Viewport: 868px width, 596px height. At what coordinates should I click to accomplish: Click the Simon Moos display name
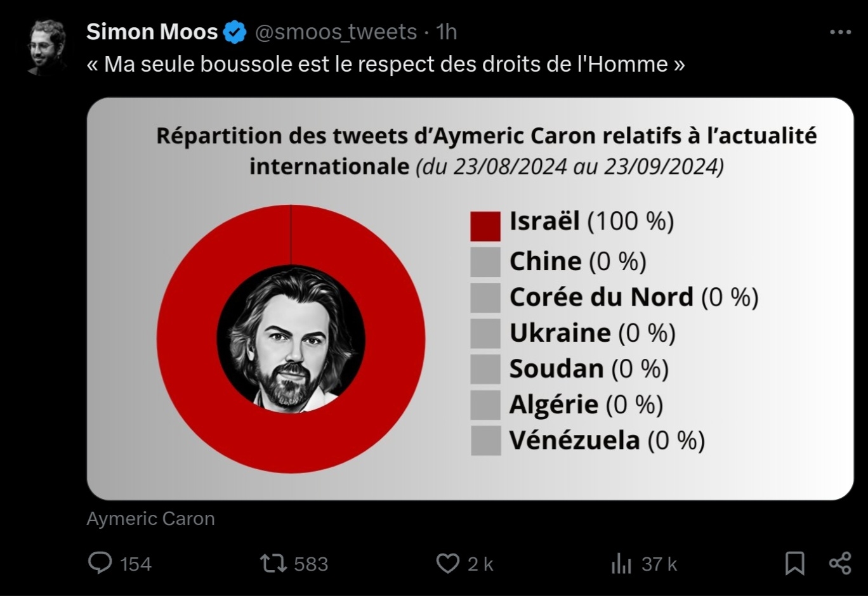[x=152, y=32]
